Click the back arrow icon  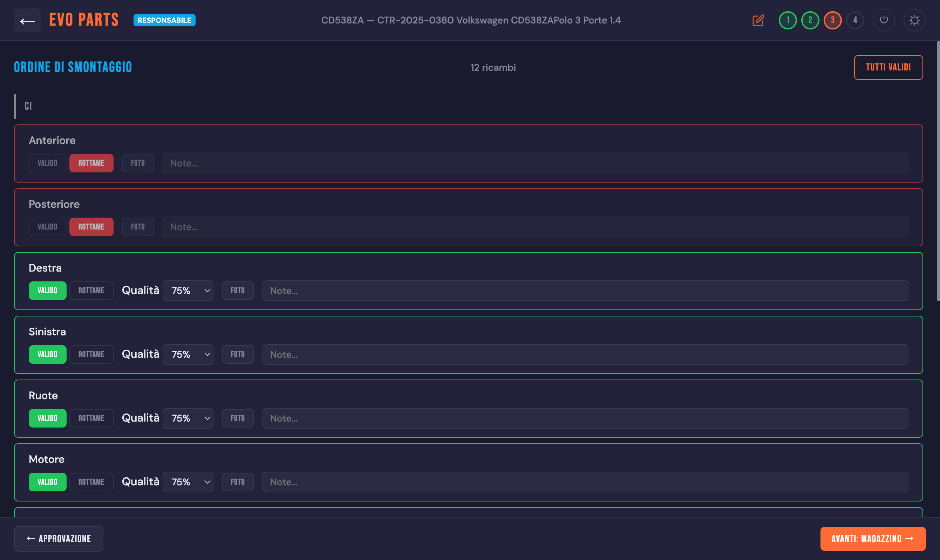[27, 20]
